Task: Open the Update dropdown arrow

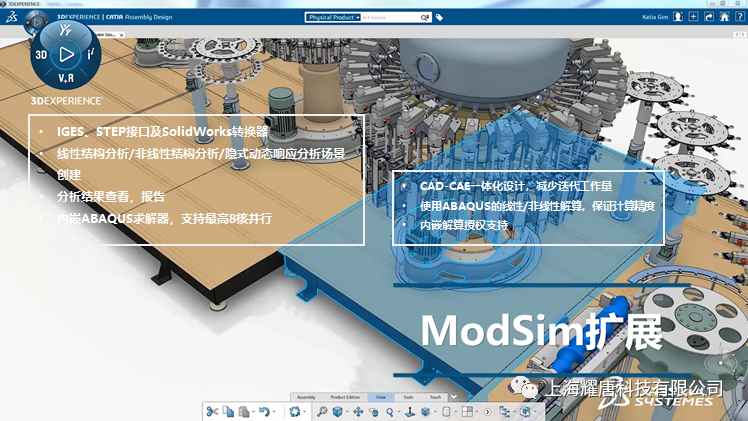Action: coord(304,412)
